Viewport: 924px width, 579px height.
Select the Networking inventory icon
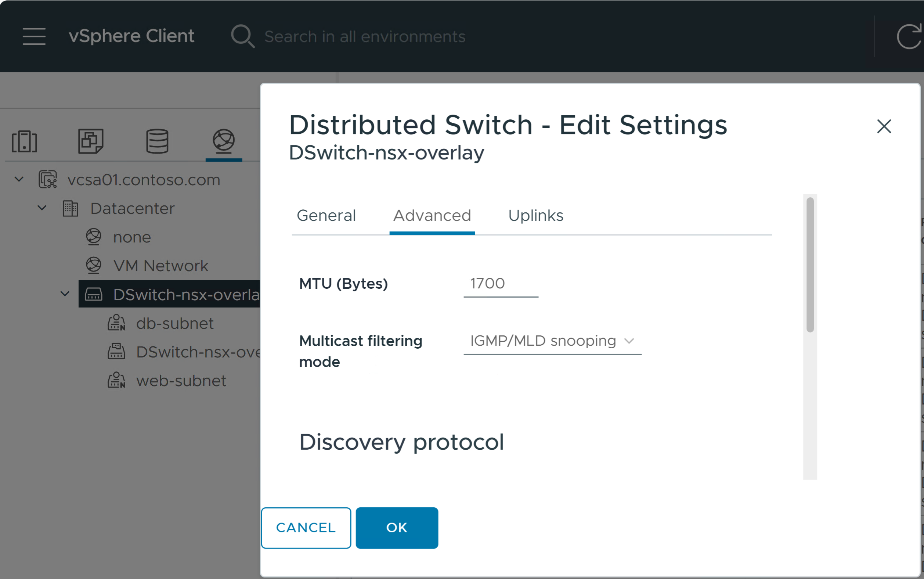pos(224,141)
